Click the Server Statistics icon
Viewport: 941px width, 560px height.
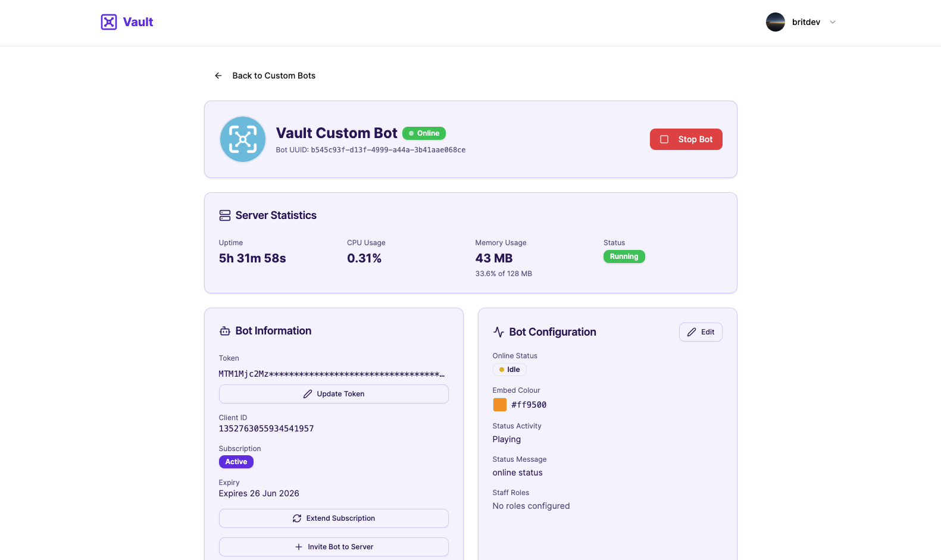click(225, 215)
